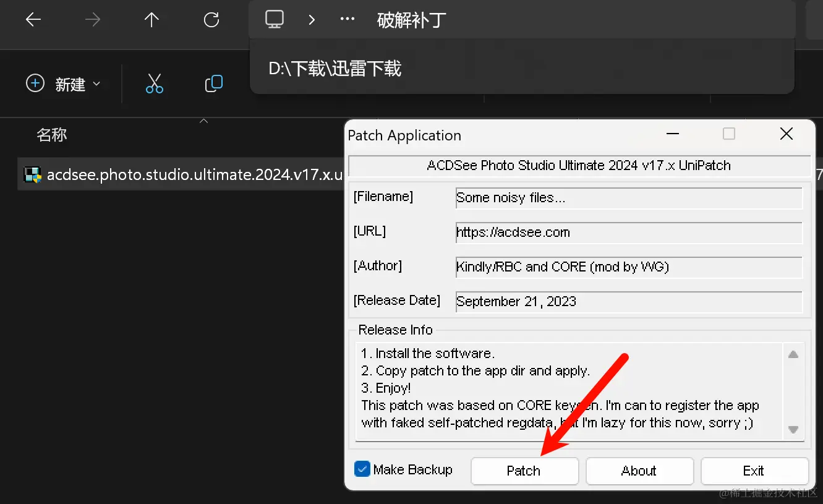823x504 pixels.
Task: Open the About dialog button
Action: click(639, 471)
